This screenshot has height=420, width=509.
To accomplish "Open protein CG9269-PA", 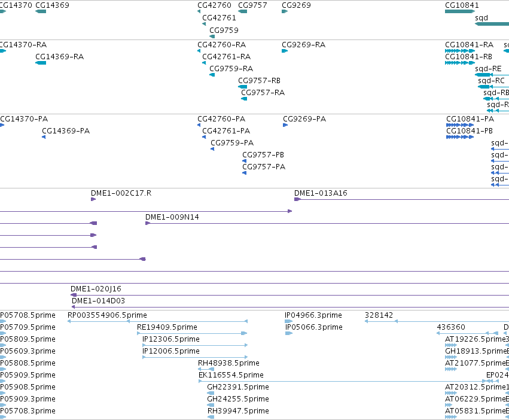I will (304, 119).
